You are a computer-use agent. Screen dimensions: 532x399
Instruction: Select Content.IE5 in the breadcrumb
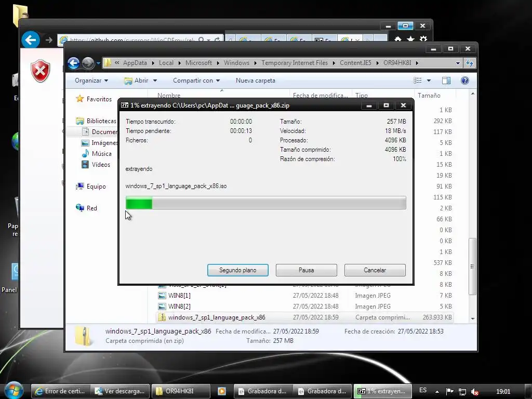[355, 63]
